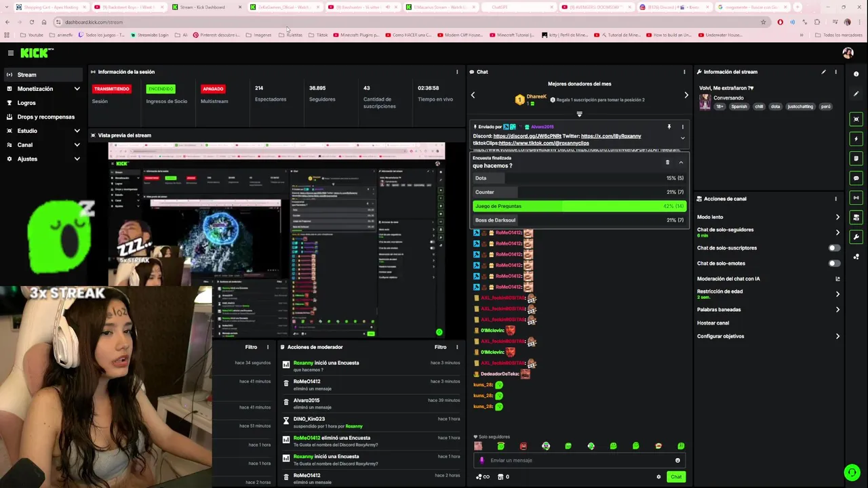The height and width of the screenshot is (488, 868).
Task: Open the hamburger menu beside the Kick logo
Action: pos(11,53)
